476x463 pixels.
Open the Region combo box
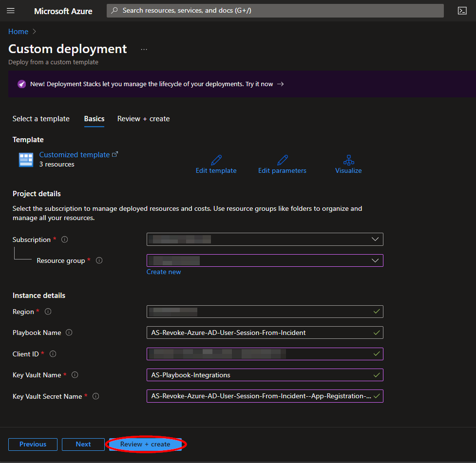pyautogui.click(x=265, y=312)
